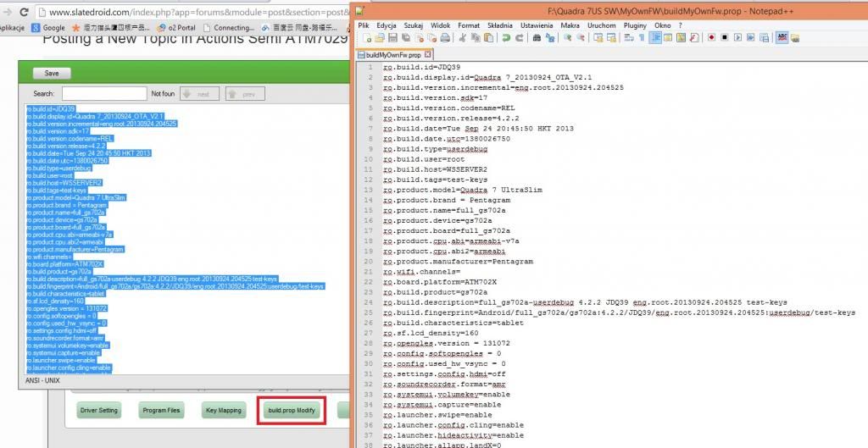The image size is (868, 448).
Task: Open the Składnia menu
Action: (x=500, y=25)
